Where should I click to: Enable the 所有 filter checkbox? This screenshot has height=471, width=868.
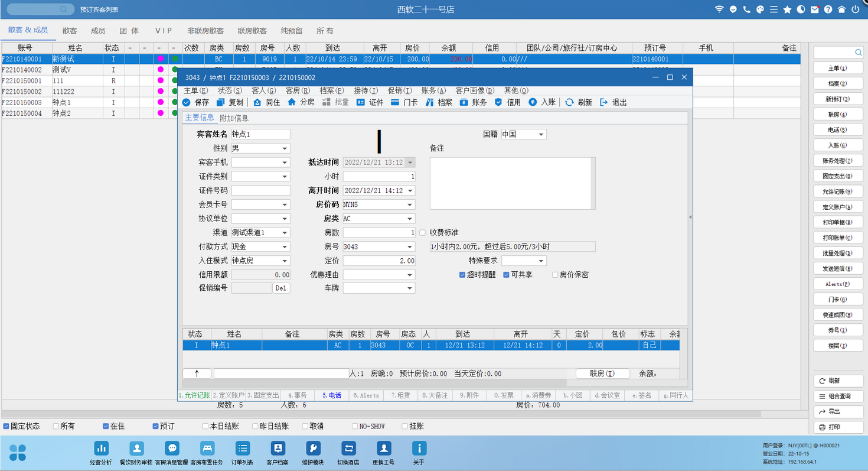pos(56,426)
